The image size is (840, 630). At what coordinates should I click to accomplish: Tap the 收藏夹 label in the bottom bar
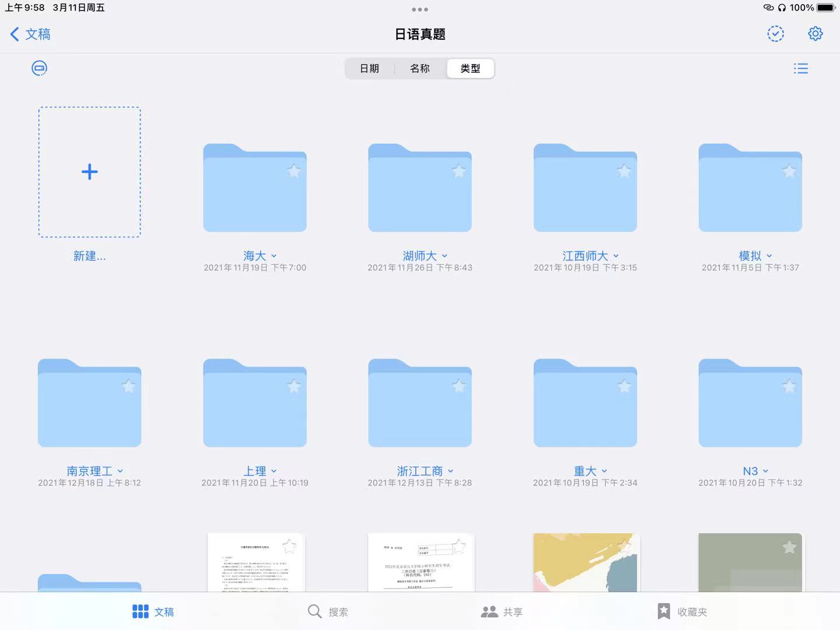tap(692, 612)
